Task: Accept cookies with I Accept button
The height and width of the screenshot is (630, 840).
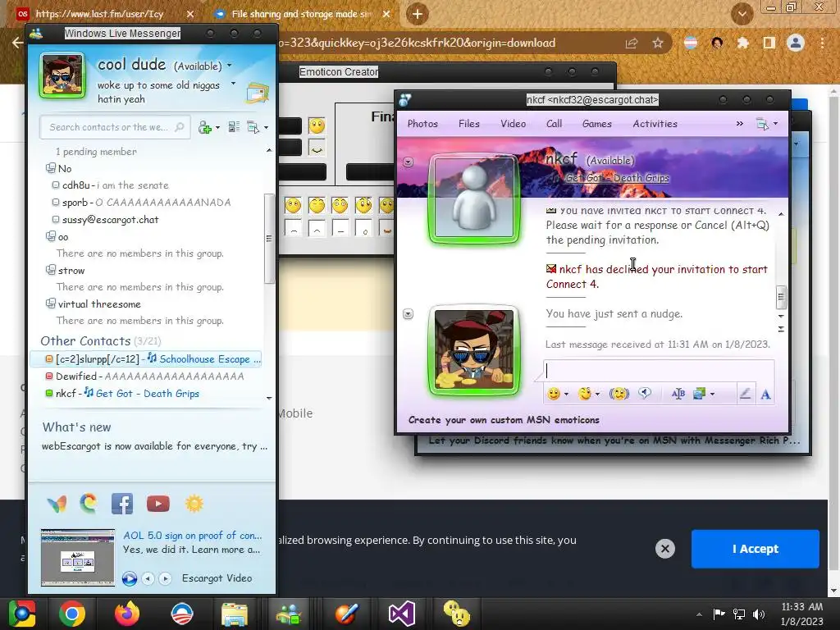Action: point(756,549)
